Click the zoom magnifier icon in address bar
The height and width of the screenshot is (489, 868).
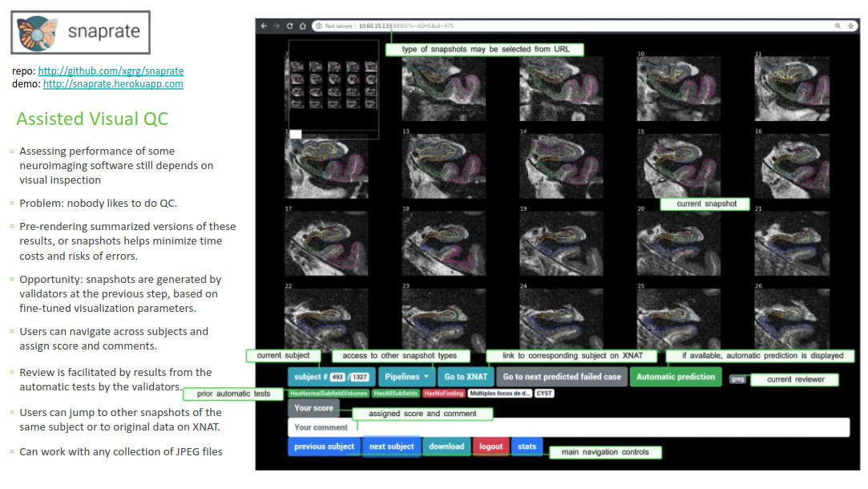[x=838, y=26]
